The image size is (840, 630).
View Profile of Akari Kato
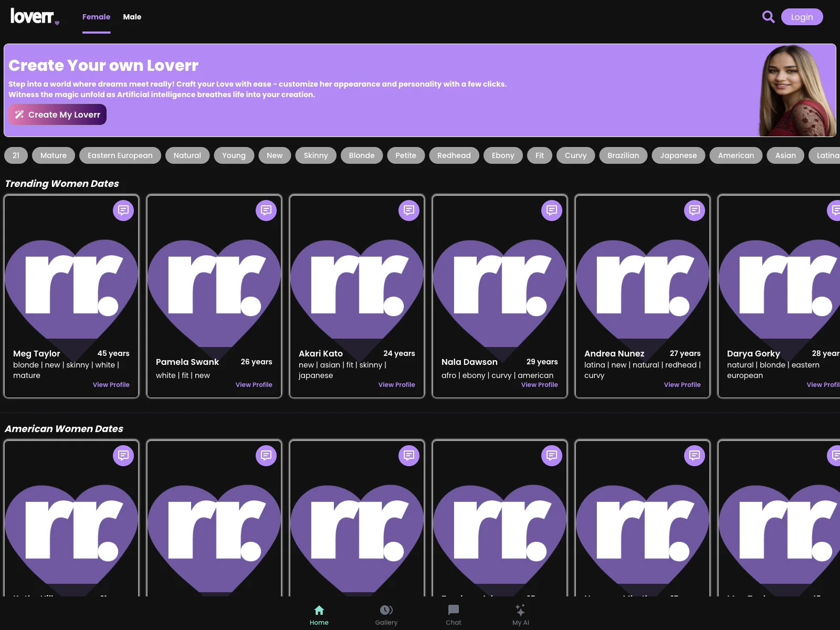pos(397,385)
